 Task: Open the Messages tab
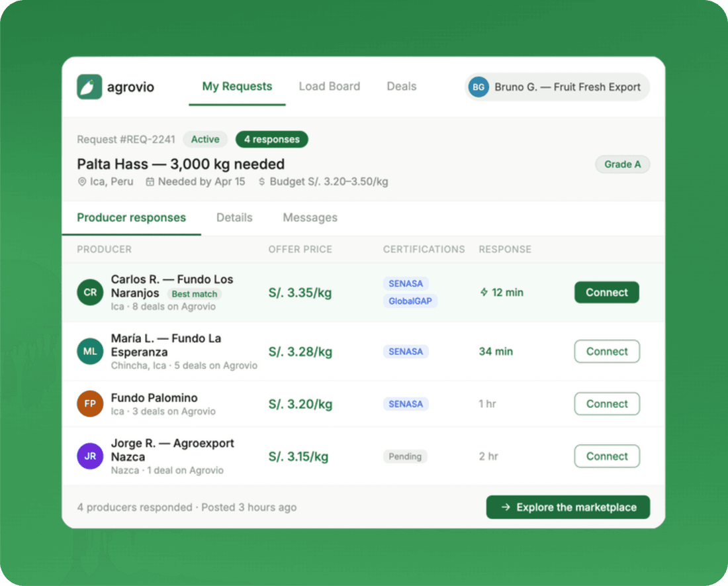coord(310,218)
